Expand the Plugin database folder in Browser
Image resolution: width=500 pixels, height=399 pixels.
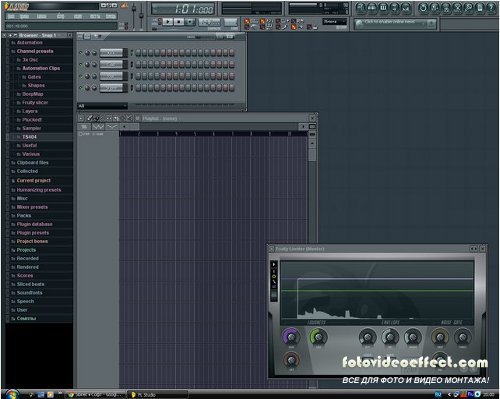34,224
